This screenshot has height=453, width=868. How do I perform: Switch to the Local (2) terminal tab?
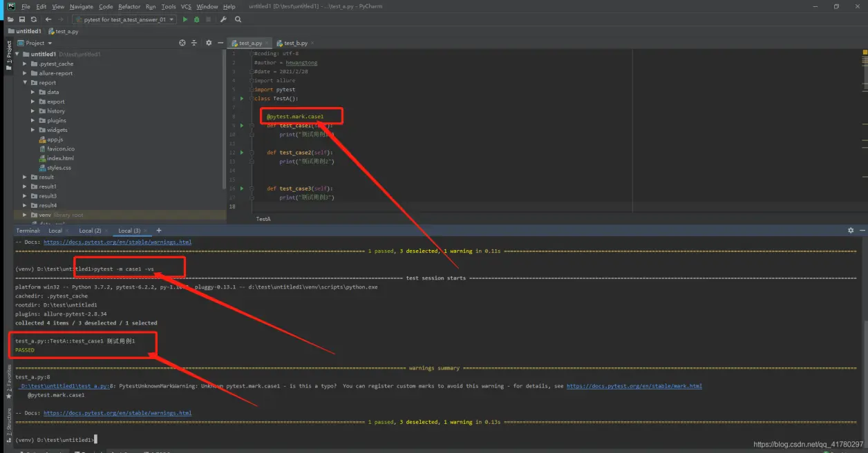90,231
